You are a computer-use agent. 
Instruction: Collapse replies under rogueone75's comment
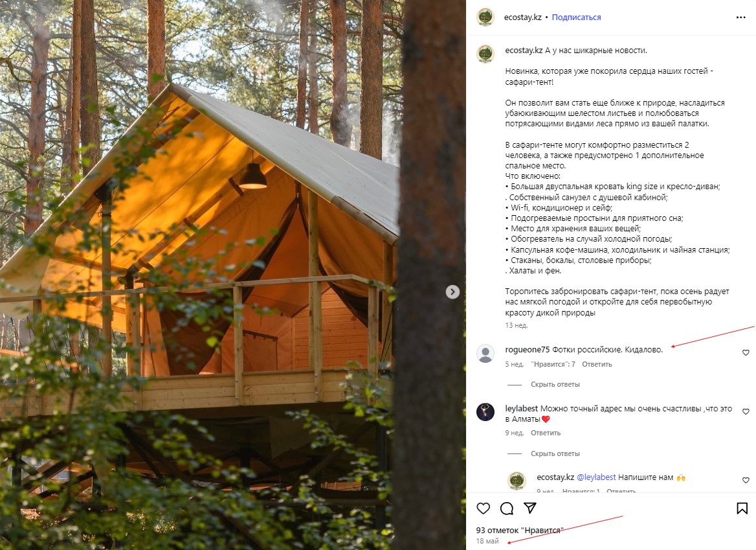pos(555,385)
